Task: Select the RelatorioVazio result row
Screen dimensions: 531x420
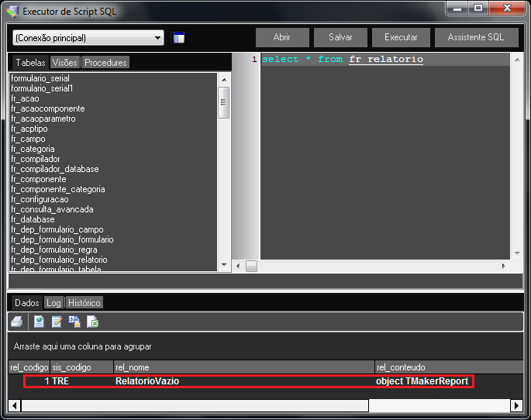Action: (x=248, y=381)
